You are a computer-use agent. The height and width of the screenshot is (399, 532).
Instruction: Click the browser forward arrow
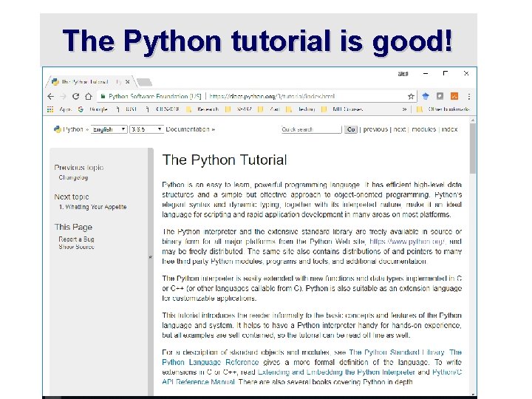(x=63, y=96)
